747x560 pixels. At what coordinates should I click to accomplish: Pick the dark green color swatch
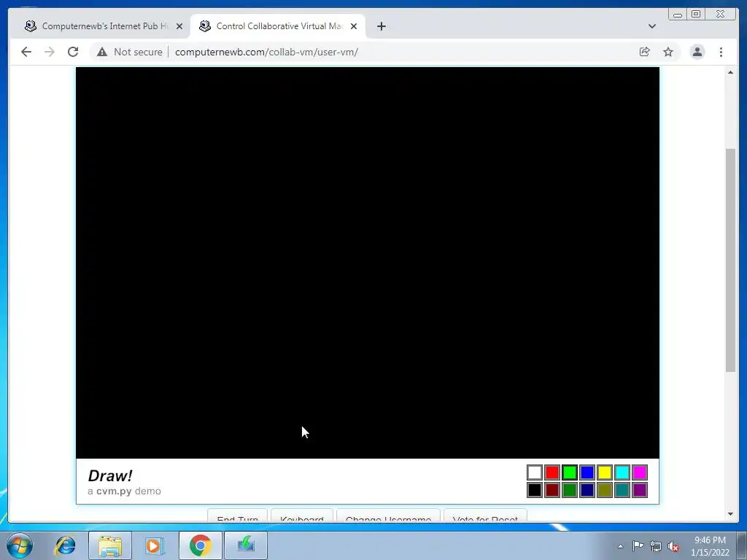point(570,490)
